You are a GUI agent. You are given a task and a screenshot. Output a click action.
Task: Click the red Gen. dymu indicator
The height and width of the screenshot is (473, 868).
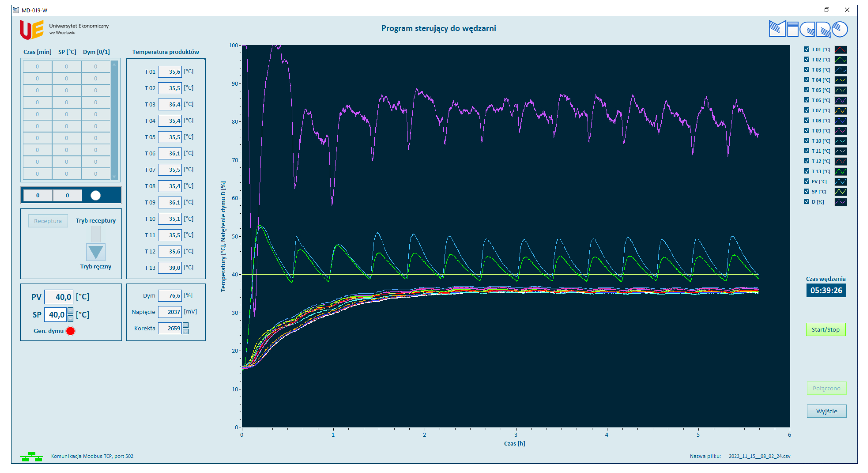point(70,331)
